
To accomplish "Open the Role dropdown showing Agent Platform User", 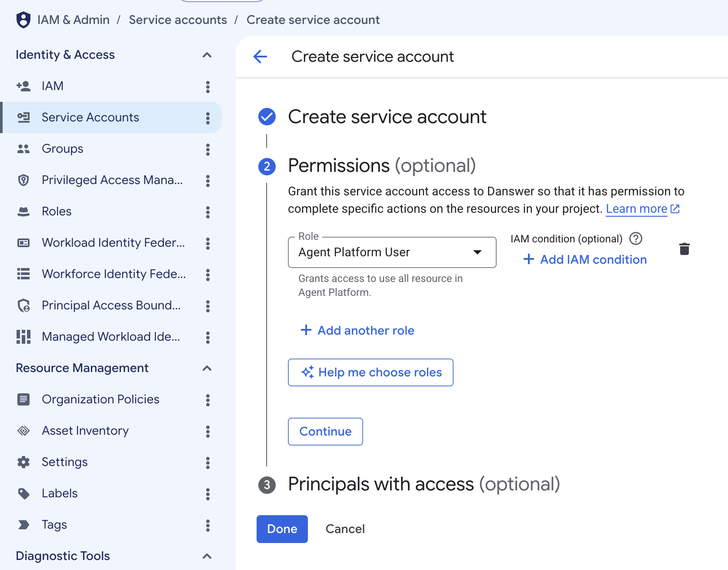I will pos(392,252).
